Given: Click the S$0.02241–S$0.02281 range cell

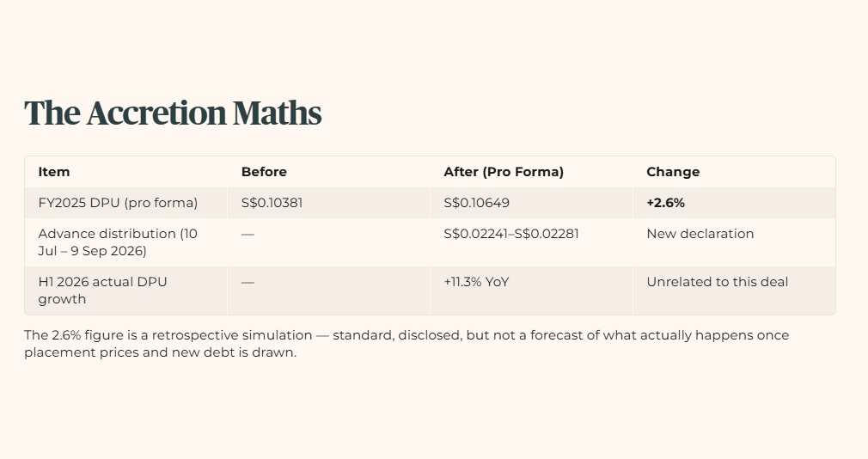Looking at the screenshot, I should tap(511, 234).
